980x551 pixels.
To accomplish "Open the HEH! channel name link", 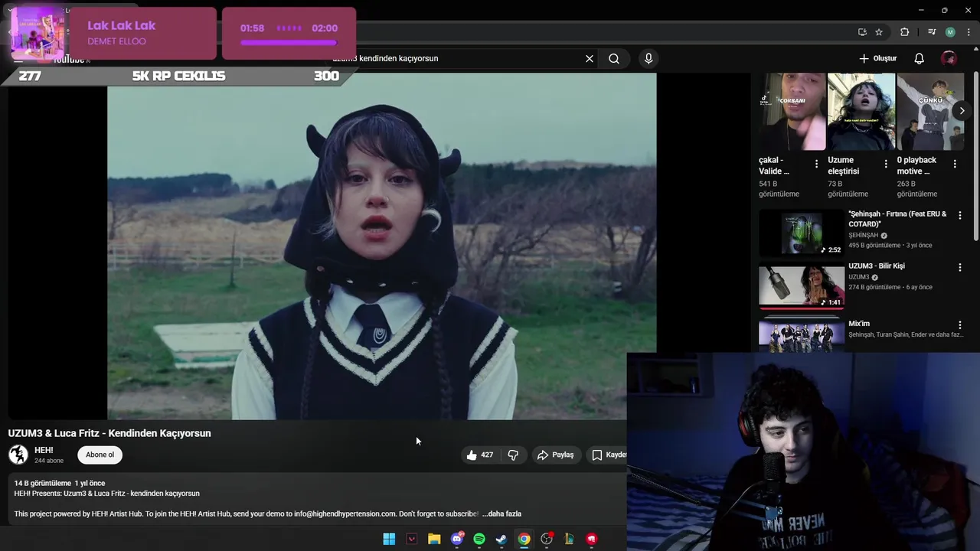I will pos(44,450).
